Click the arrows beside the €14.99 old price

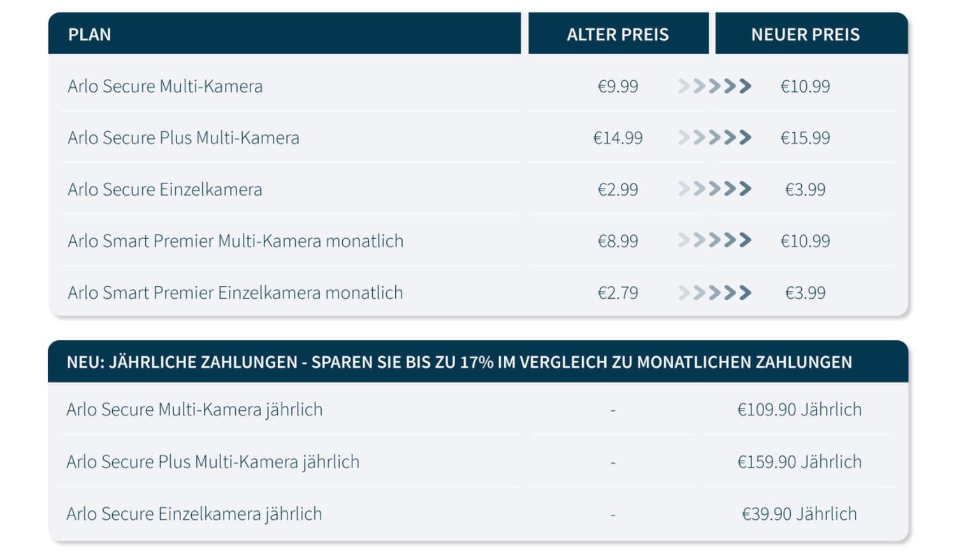[x=714, y=138]
